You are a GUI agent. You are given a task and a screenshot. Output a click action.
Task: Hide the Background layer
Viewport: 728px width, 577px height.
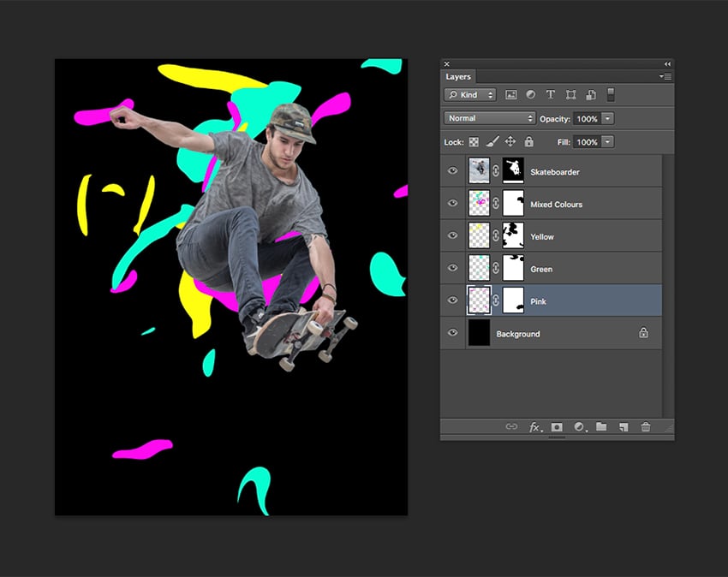[452, 333]
